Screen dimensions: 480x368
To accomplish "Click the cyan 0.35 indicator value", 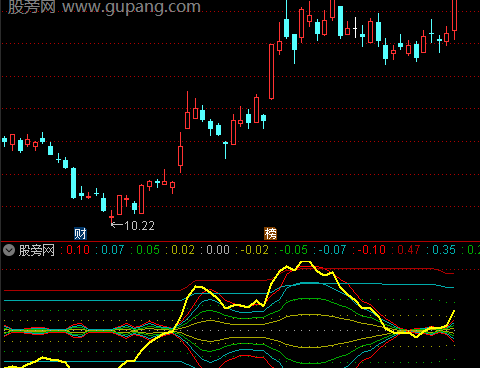I will [x=444, y=250].
